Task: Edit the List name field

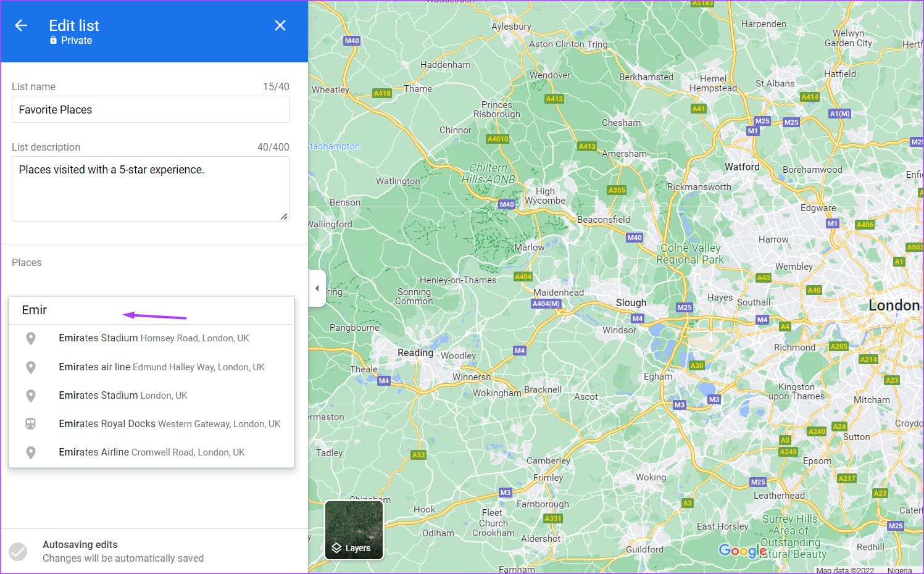Action: pos(151,110)
